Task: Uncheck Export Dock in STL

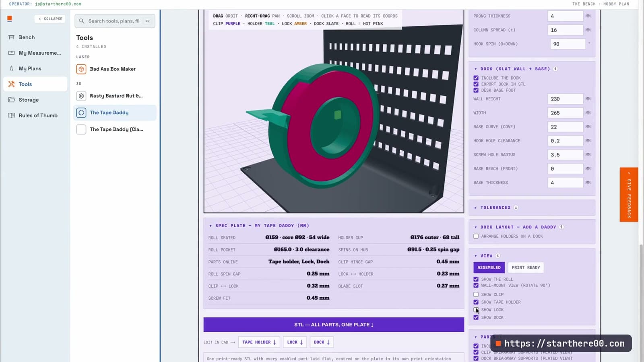Action: (476, 84)
